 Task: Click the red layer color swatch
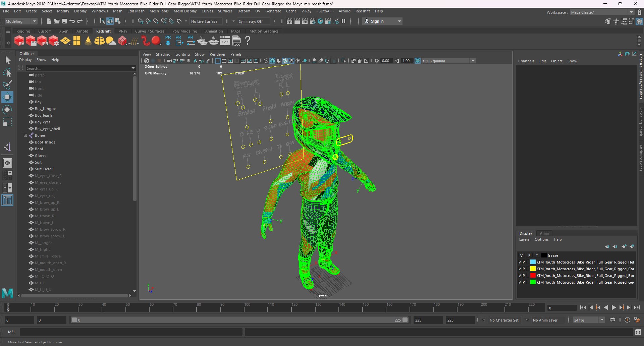533,276
